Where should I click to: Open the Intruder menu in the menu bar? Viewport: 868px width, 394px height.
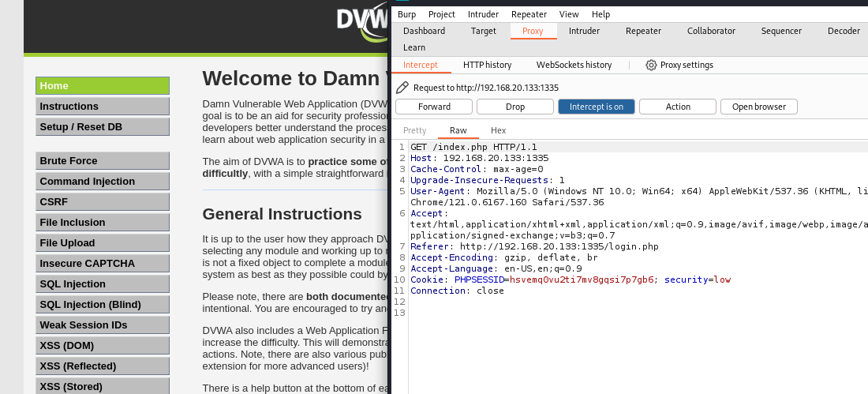coord(483,14)
